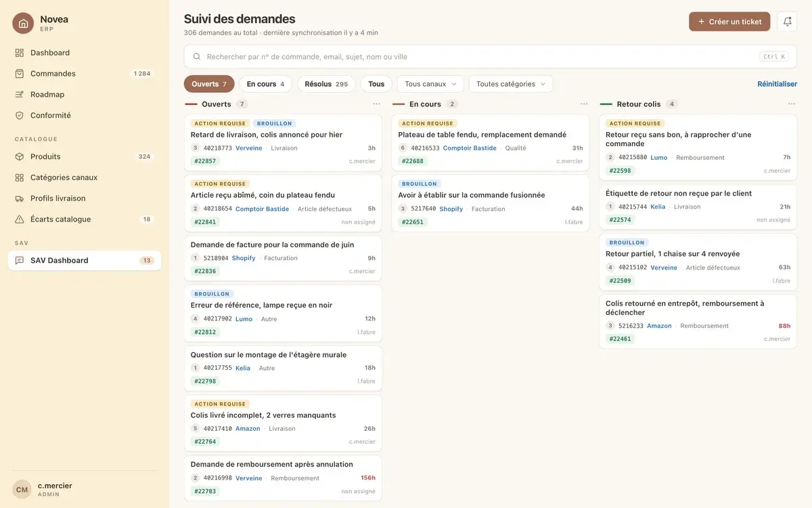812x508 pixels.
Task: Click the Écarts catalogue warning icon
Action: click(x=20, y=219)
